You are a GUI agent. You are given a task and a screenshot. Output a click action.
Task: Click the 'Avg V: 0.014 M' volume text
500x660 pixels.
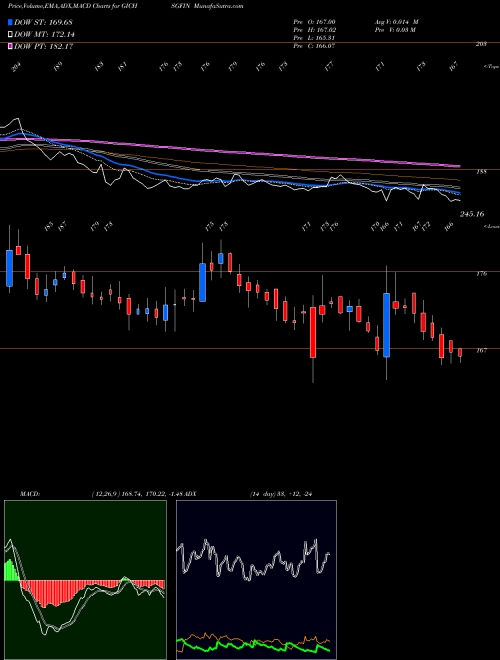tap(396, 22)
